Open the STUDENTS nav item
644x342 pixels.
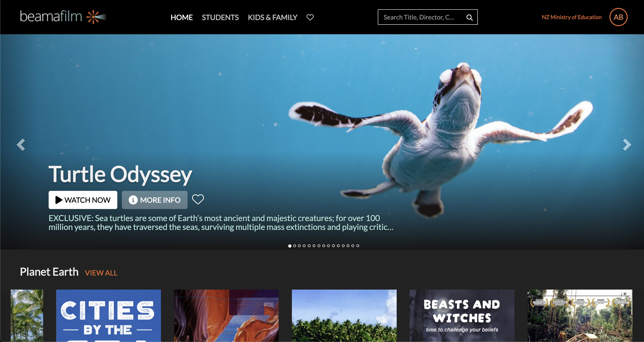tap(220, 17)
